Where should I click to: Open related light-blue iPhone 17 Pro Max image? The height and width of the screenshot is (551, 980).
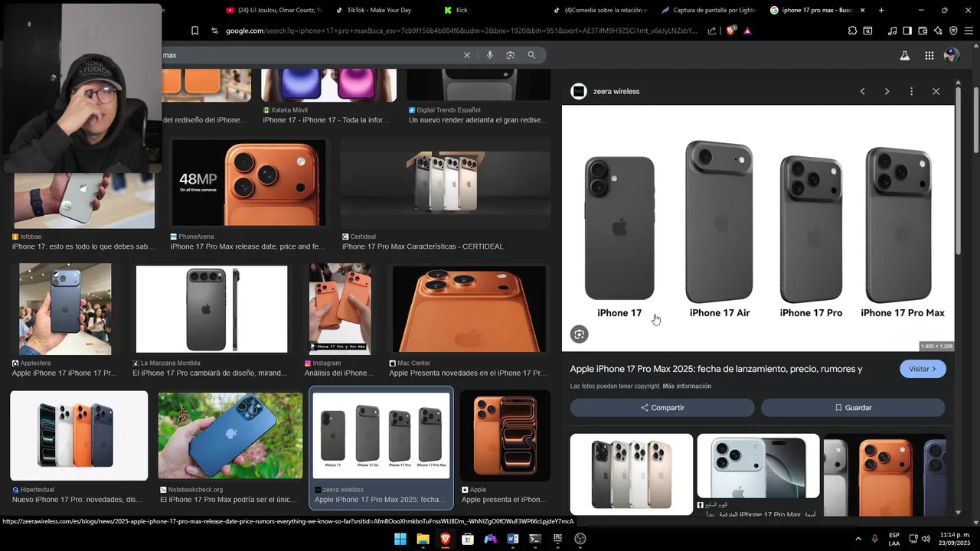758,468
